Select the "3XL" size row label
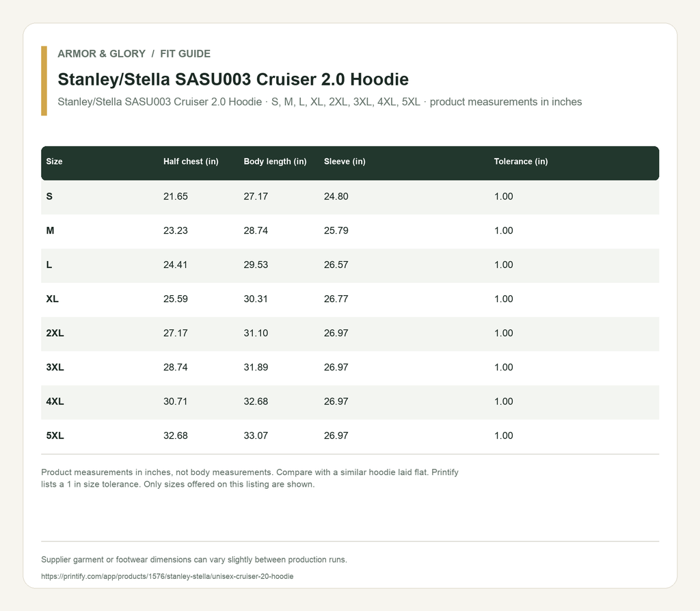This screenshot has width=700, height=611. click(55, 367)
